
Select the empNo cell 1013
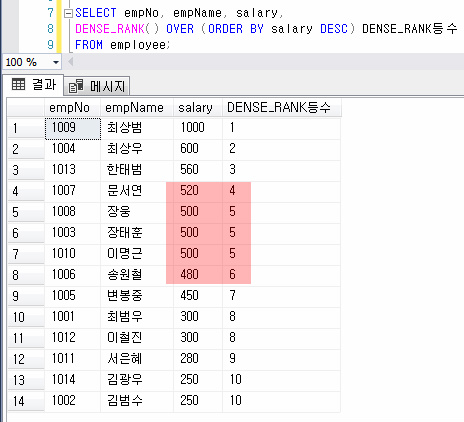click(73, 170)
